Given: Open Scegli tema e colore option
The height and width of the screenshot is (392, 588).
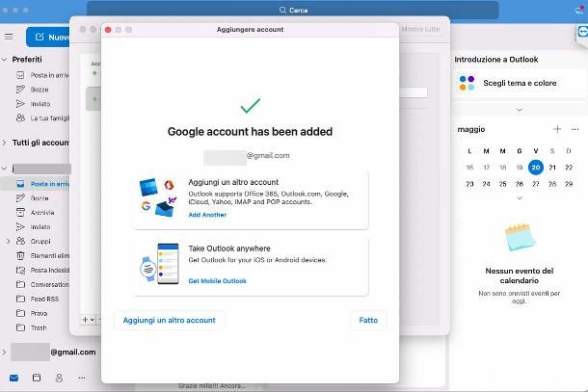Looking at the screenshot, I should click(520, 83).
